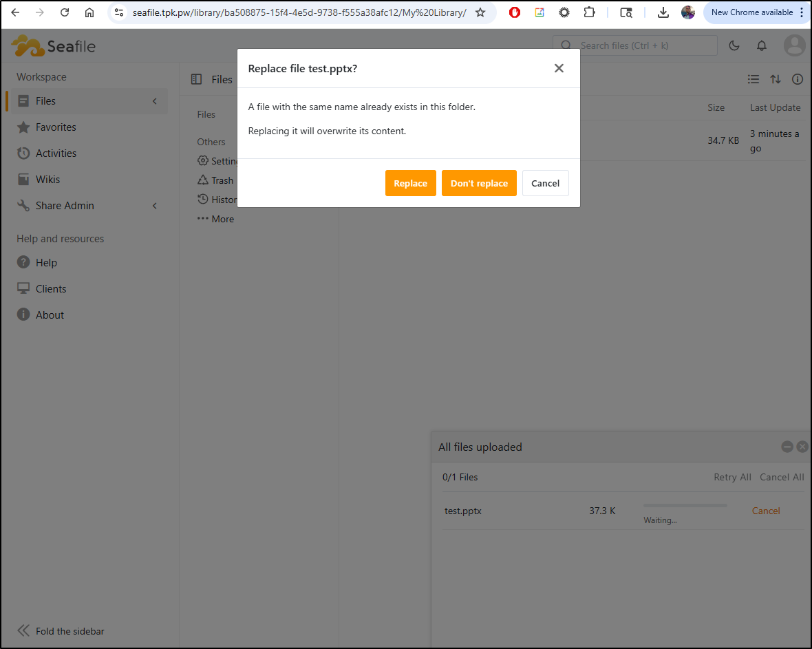Open the user avatar menu
The image size is (812, 649).
click(x=794, y=45)
